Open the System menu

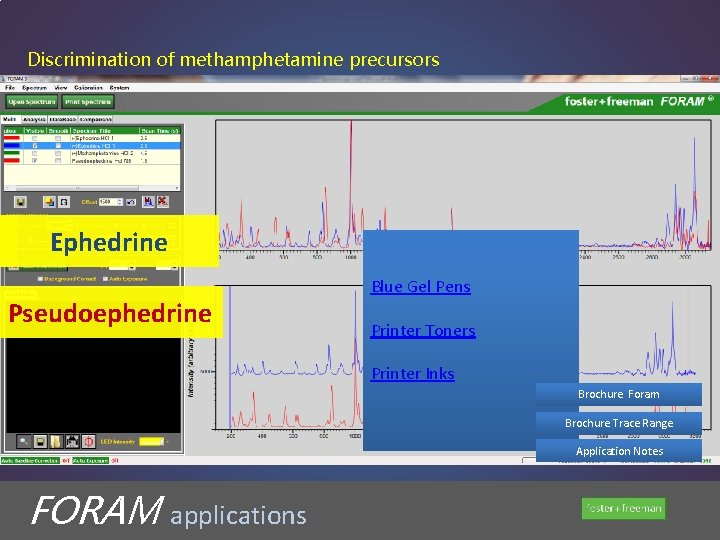click(119, 87)
